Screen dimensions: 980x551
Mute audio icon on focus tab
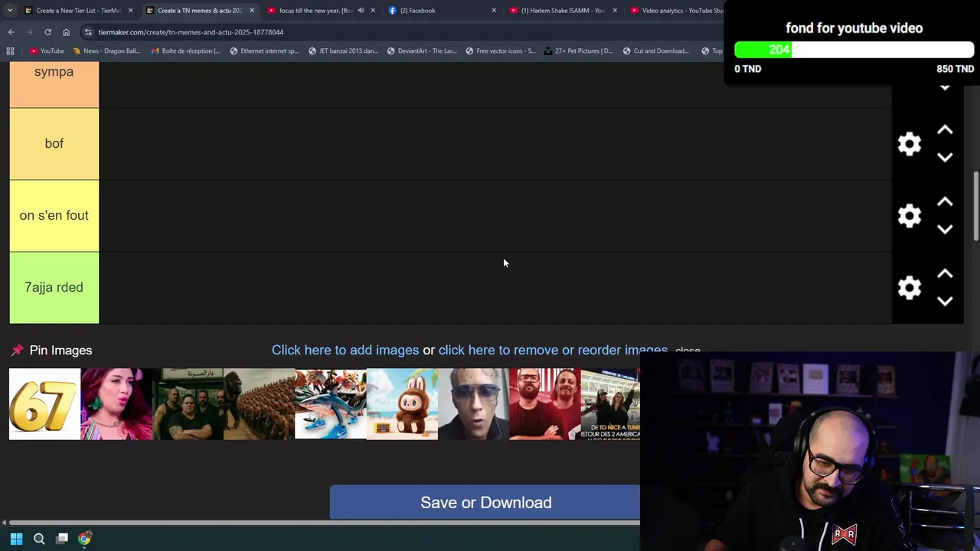coord(361,11)
